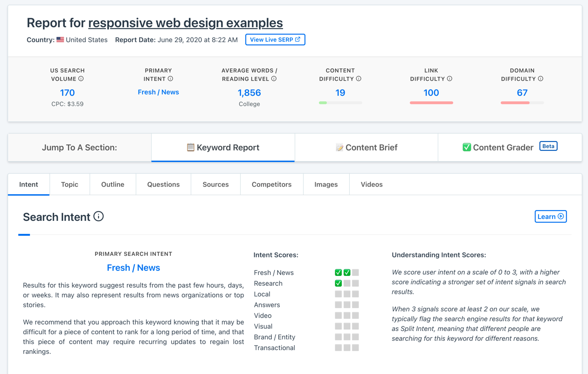This screenshot has height=374, width=588.
Task: Click info icon next to US Search Volume
Action: (81, 79)
